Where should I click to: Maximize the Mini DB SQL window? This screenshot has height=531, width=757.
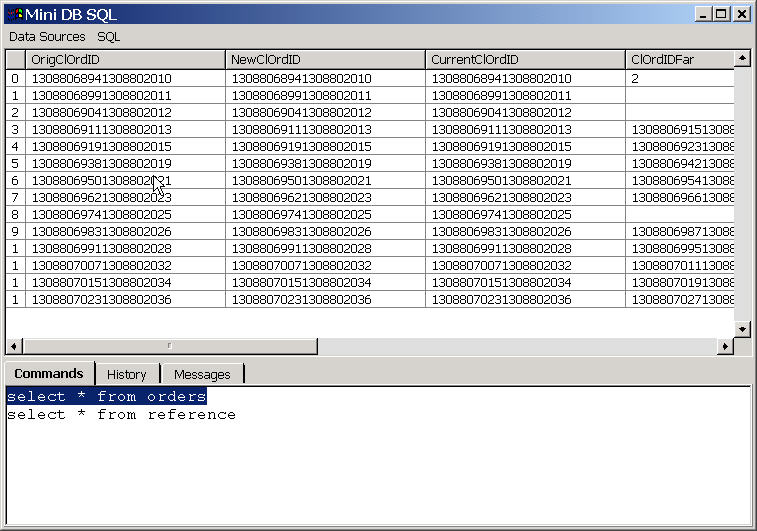coord(722,13)
